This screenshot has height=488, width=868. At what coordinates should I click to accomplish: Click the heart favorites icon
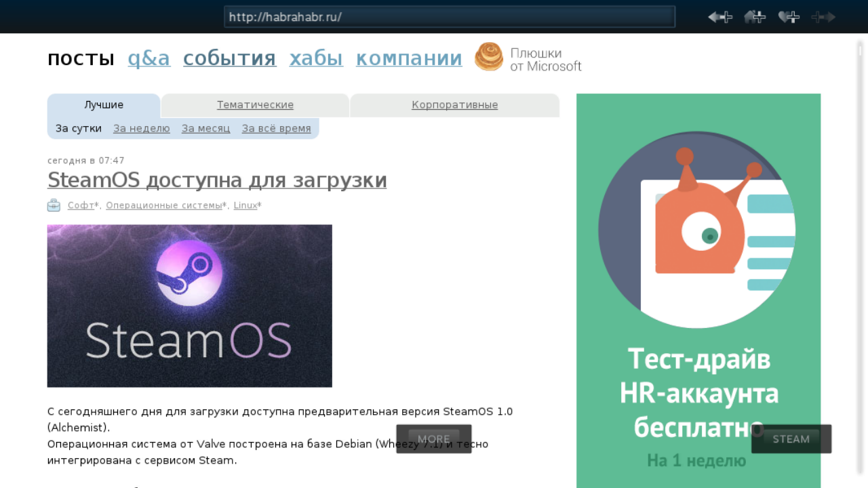pyautogui.click(x=789, y=17)
